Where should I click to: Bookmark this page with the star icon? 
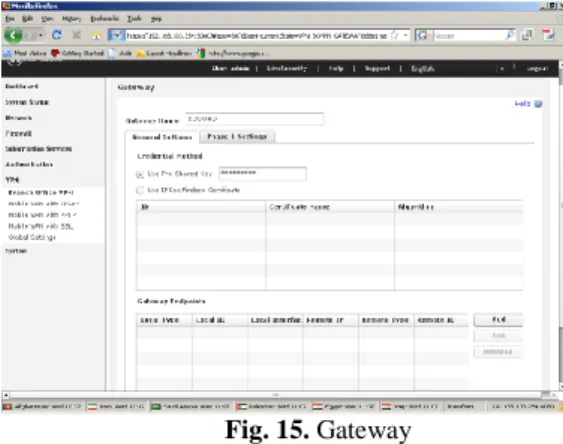[395, 35]
